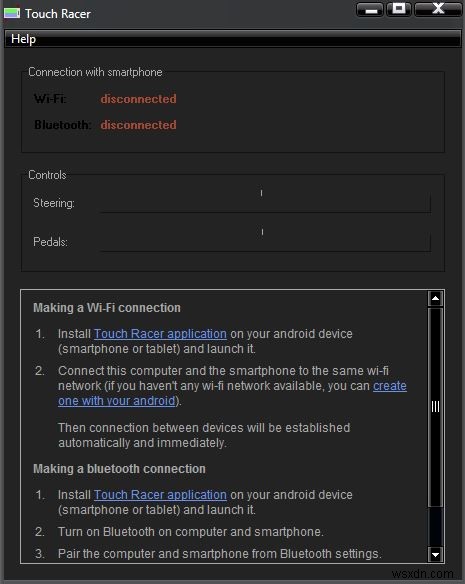465x584 pixels.
Task: Click the Pedals slider track
Action: 265,242
